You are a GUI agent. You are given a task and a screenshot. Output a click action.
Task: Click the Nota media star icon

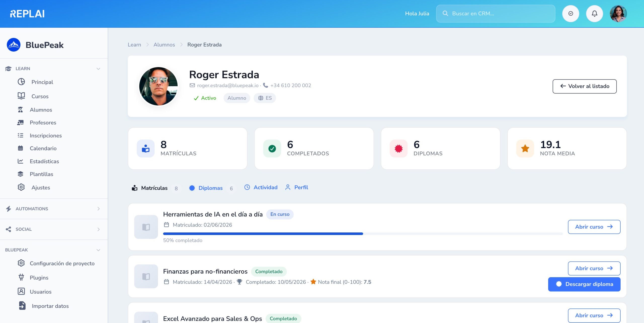[525, 149]
